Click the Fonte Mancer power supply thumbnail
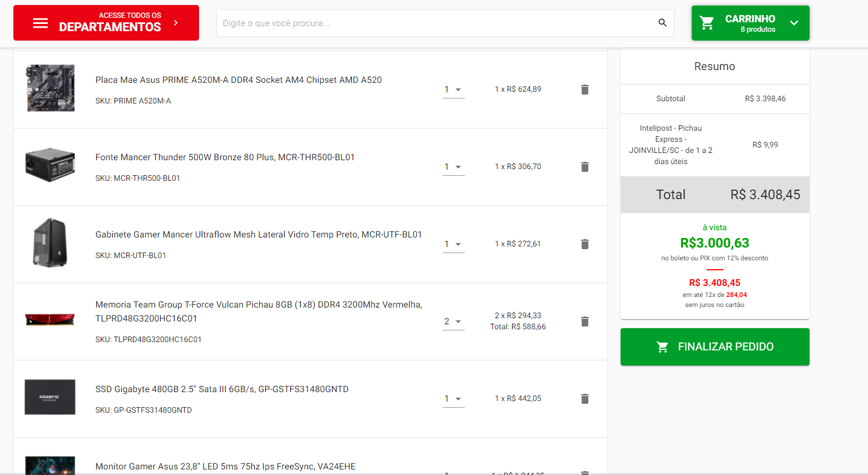Image resolution: width=868 pixels, height=475 pixels. tap(50, 165)
